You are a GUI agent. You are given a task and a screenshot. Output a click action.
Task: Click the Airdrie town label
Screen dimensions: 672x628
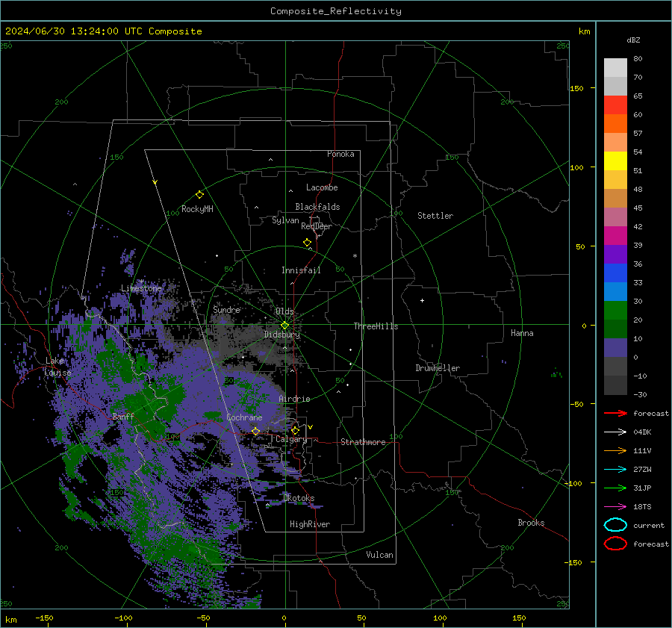pos(294,399)
